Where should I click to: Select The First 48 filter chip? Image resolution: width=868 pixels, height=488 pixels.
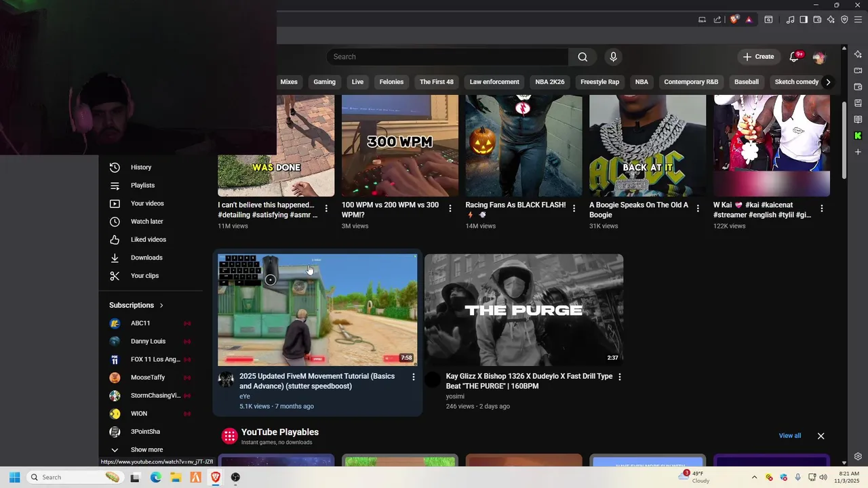(436, 82)
